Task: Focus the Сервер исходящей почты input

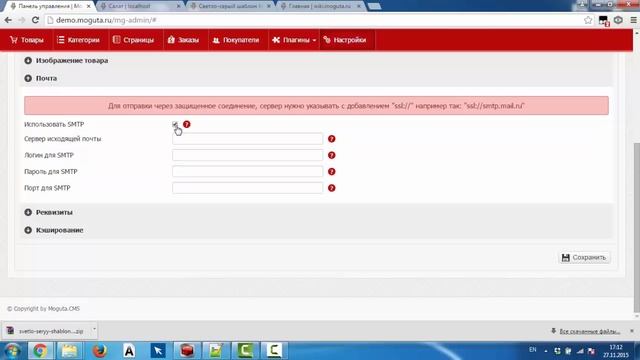Action: pos(247,139)
